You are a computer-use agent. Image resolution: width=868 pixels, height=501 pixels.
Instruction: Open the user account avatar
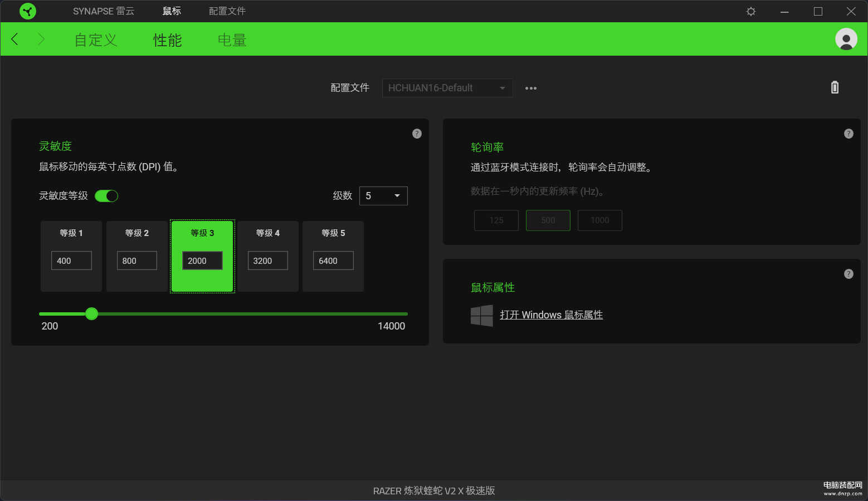[846, 39]
